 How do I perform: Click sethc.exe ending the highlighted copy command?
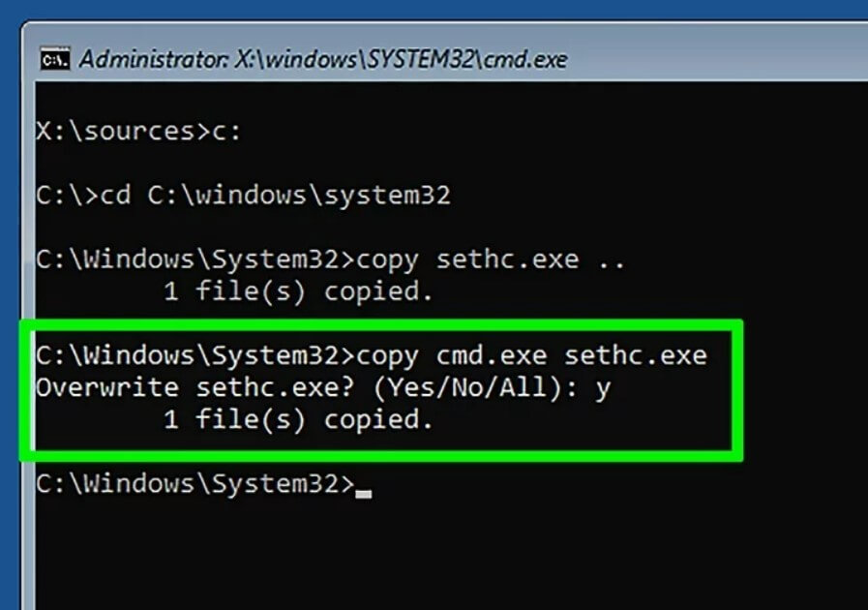click(636, 355)
